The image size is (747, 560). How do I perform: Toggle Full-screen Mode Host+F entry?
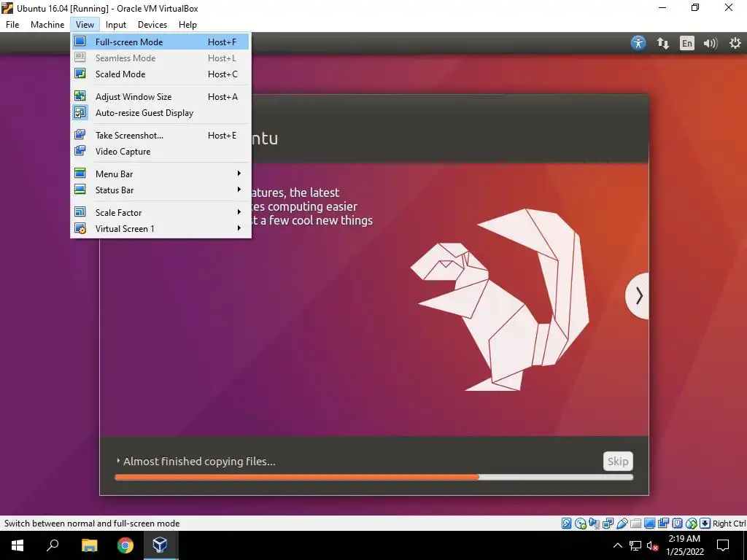[x=160, y=42]
